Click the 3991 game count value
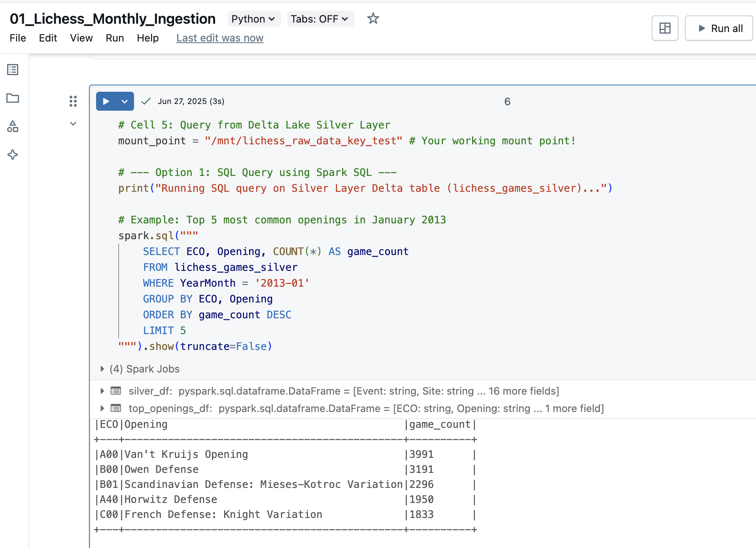The width and height of the screenshot is (756, 548). click(421, 454)
